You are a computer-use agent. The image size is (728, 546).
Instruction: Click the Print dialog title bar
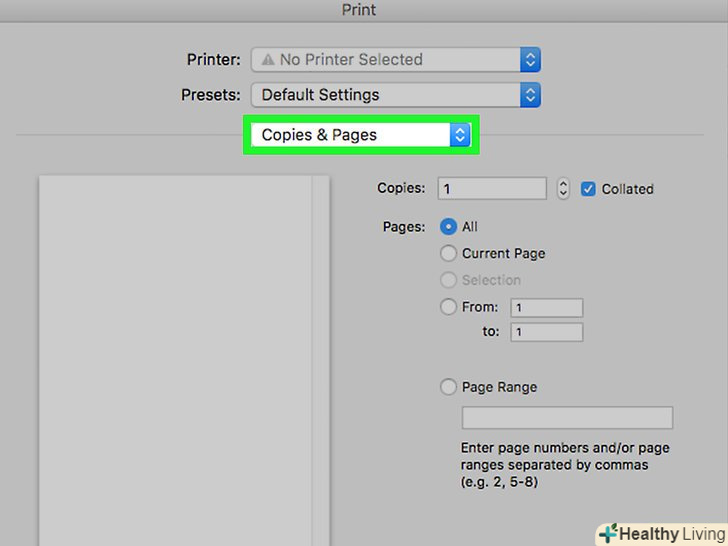pos(364,9)
